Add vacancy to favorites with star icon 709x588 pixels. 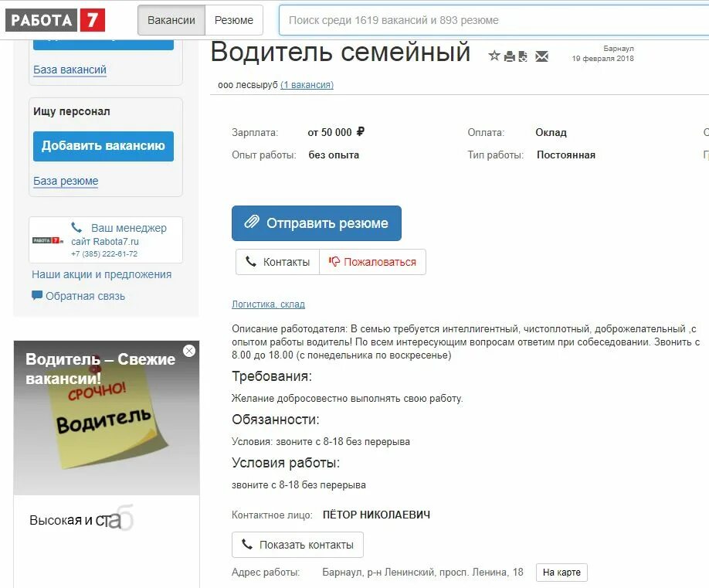tap(494, 56)
